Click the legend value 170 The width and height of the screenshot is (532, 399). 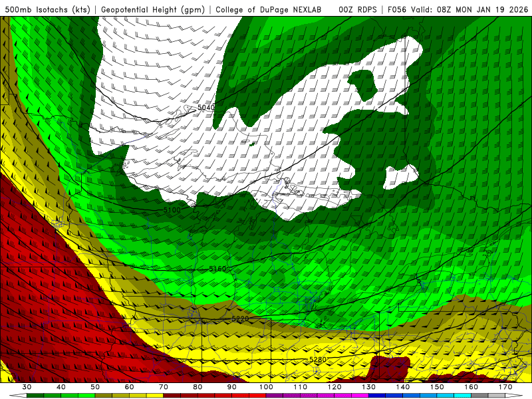(505, 387)
